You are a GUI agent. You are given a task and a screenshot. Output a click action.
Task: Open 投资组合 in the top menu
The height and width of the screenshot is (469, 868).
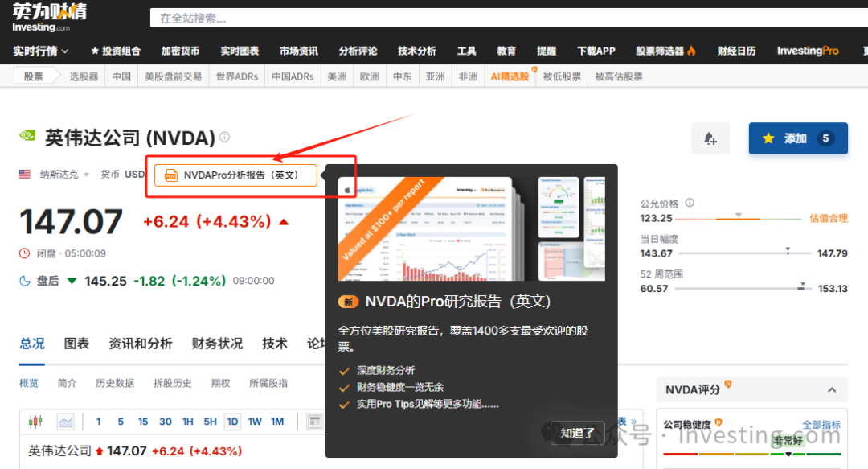(x=116, y=51)
